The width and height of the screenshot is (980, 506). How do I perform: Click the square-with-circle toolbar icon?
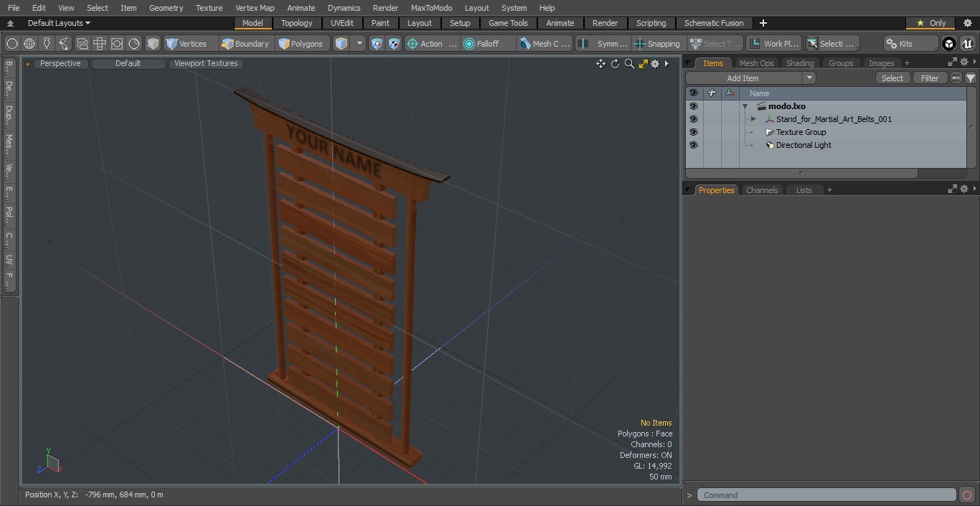(117, 44)
